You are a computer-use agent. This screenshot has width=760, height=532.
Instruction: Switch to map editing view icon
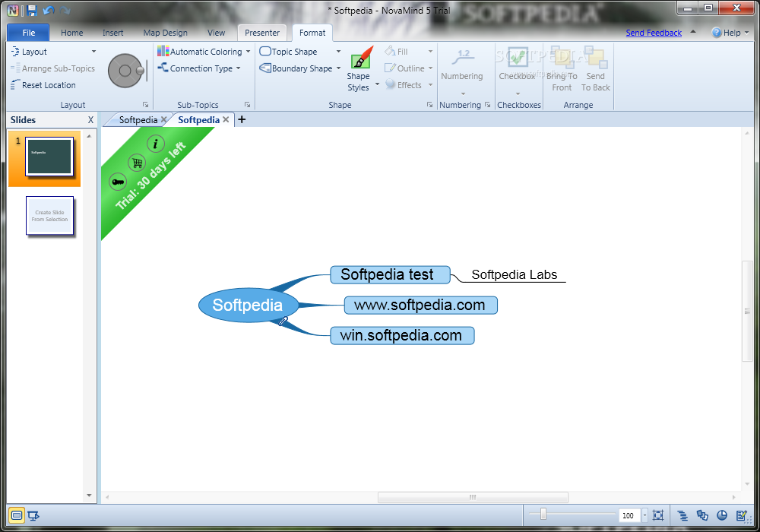[x=17, y=515]
